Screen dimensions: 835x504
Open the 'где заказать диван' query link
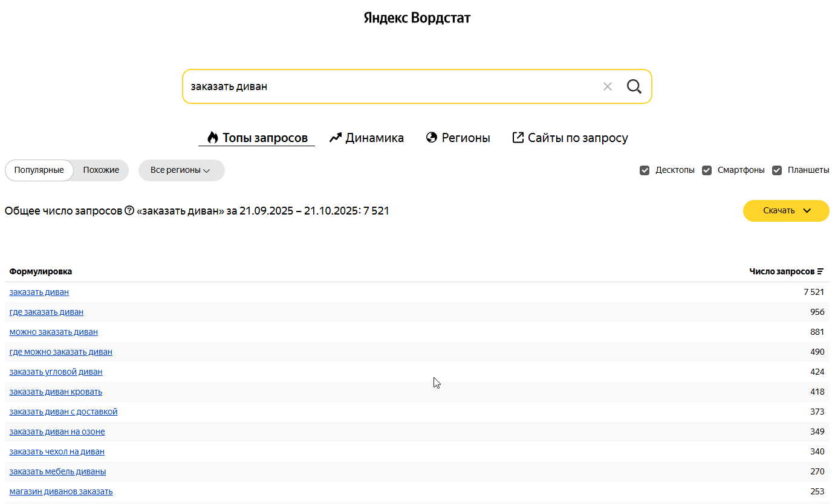click(47, 312)
